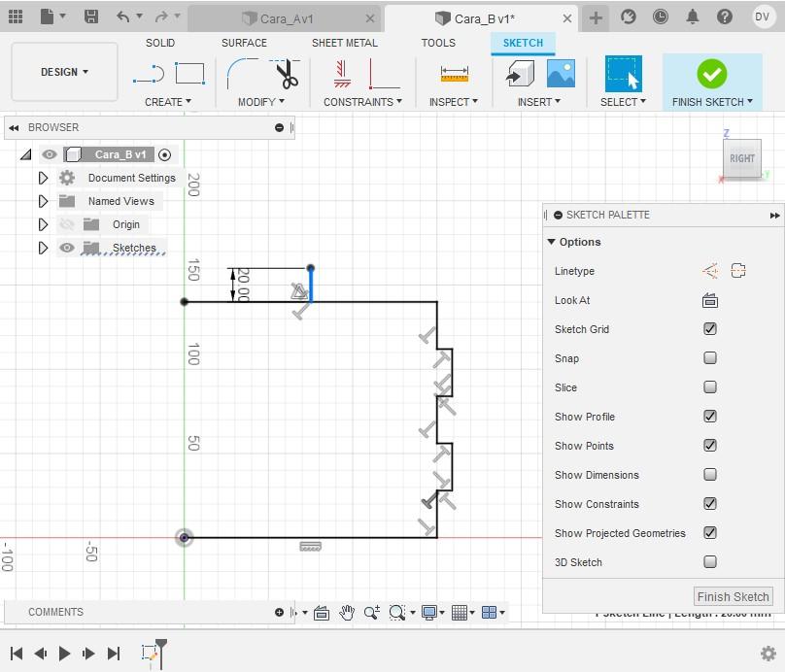Expand the Named Views tree node
The height and width of the screenshot is (672, 785).
(43, 201)
